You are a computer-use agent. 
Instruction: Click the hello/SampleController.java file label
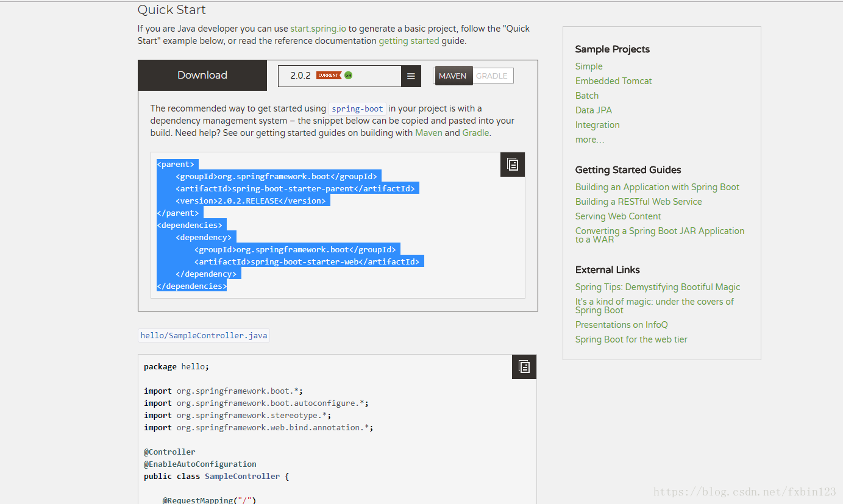[x=204, y=335]
